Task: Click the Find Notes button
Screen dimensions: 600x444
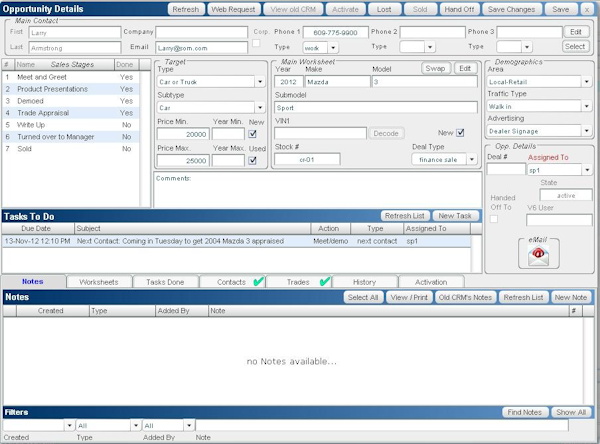Action: coord(525,412)
